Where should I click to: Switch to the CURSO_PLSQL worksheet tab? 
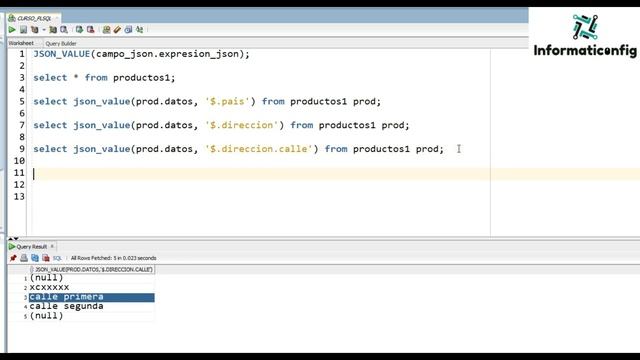(33, 18)
